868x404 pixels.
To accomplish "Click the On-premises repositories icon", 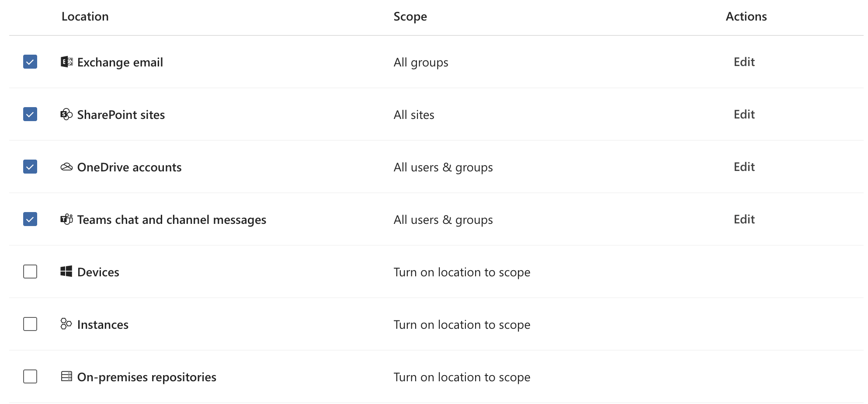I will [x=66, y=376].
